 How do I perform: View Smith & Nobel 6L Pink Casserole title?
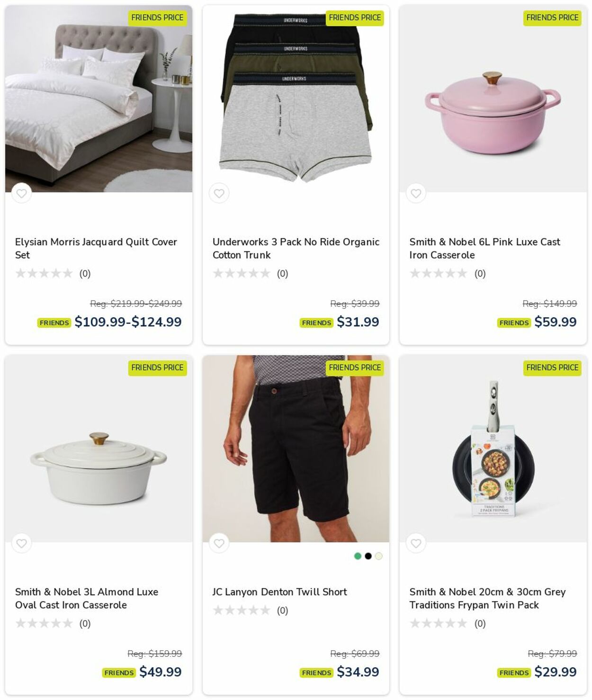pos(484,248)
